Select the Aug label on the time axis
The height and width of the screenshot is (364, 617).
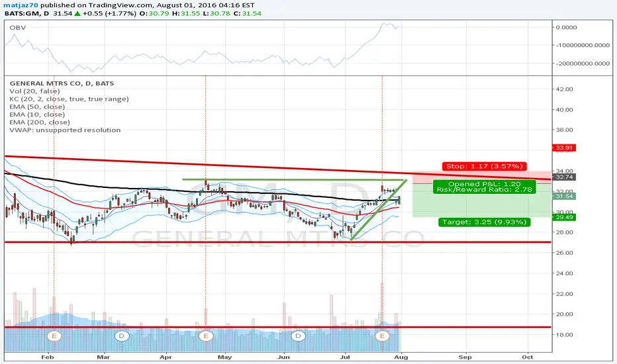point(401,357)
